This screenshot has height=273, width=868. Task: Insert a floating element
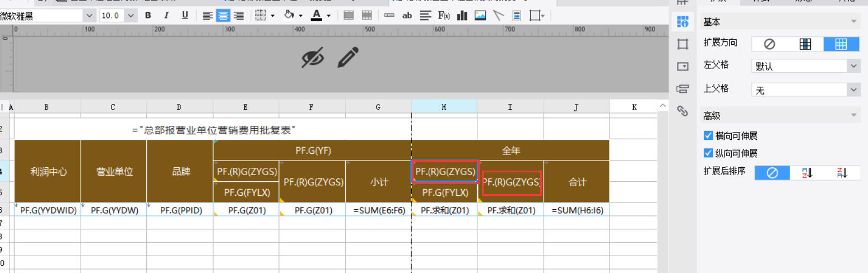click(535, 15)
